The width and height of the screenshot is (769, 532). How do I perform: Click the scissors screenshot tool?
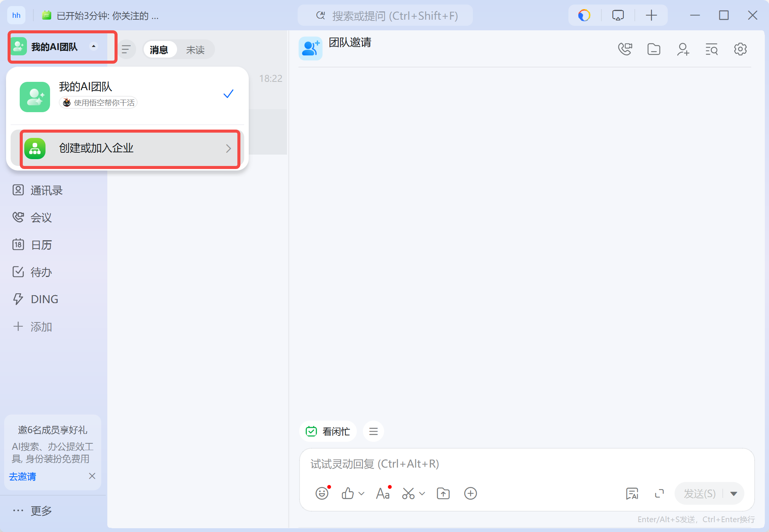408,493
